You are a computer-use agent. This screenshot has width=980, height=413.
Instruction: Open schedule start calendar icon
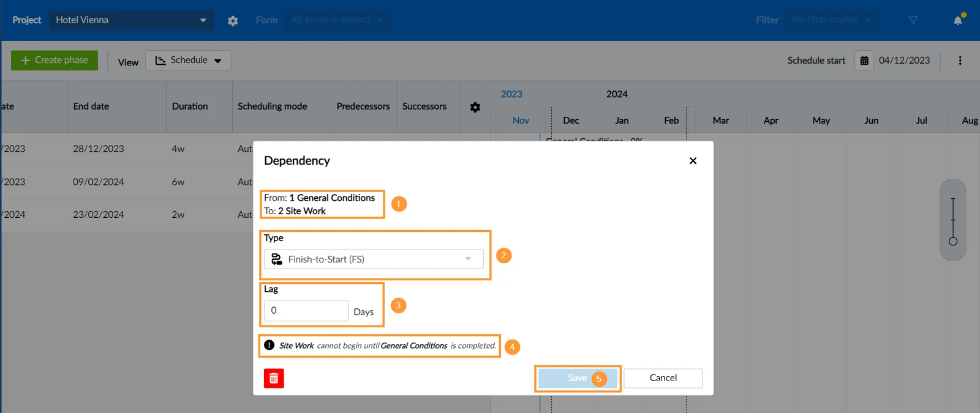pyautogui.click(x=864, y=61)
